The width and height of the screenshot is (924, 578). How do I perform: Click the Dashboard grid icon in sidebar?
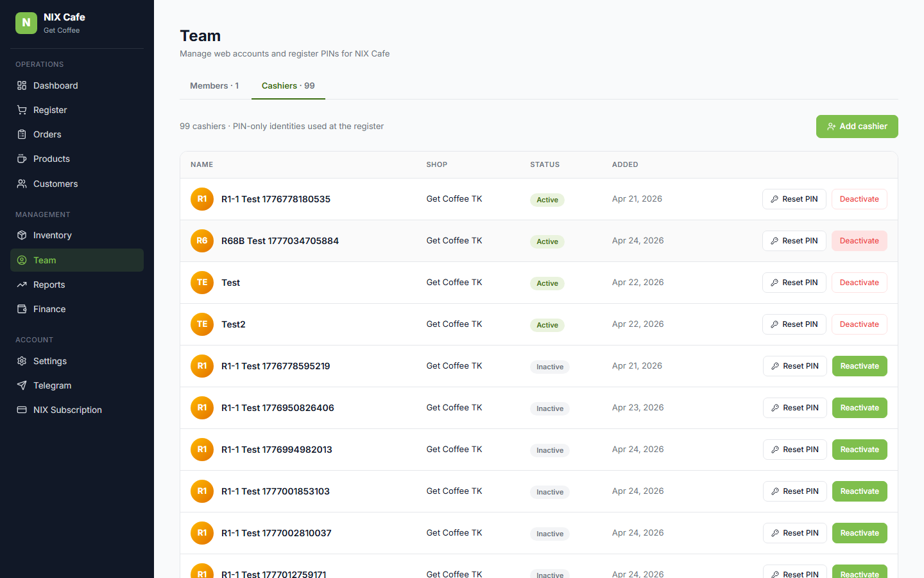[22, 85]
